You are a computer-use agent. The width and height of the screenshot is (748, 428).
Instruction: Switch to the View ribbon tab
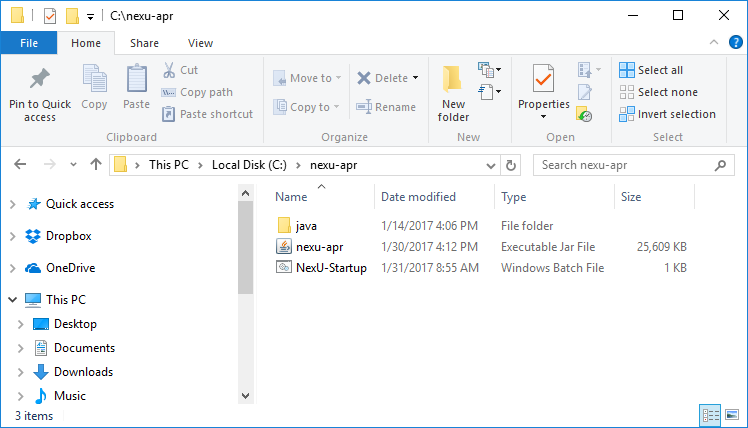200,43
